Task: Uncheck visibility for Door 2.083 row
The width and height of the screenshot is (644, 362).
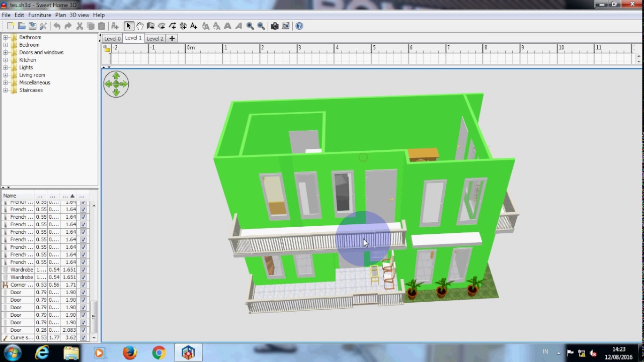Action: (x=83, y=330)
